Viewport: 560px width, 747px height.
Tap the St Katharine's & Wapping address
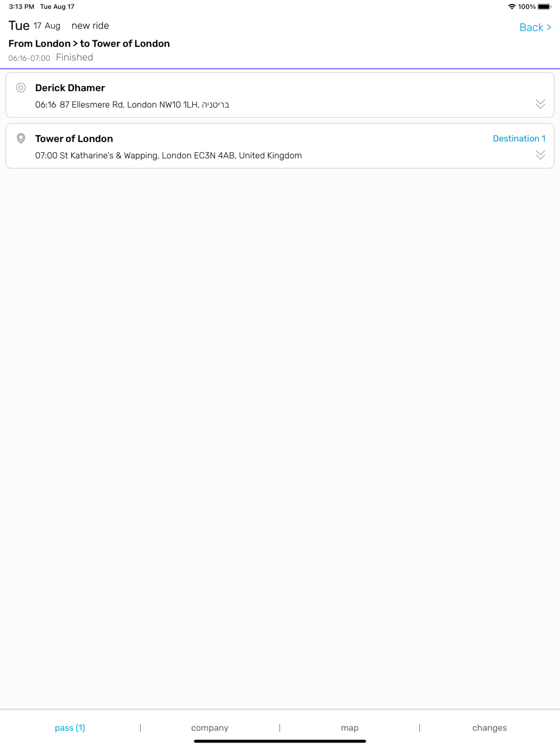180,156
